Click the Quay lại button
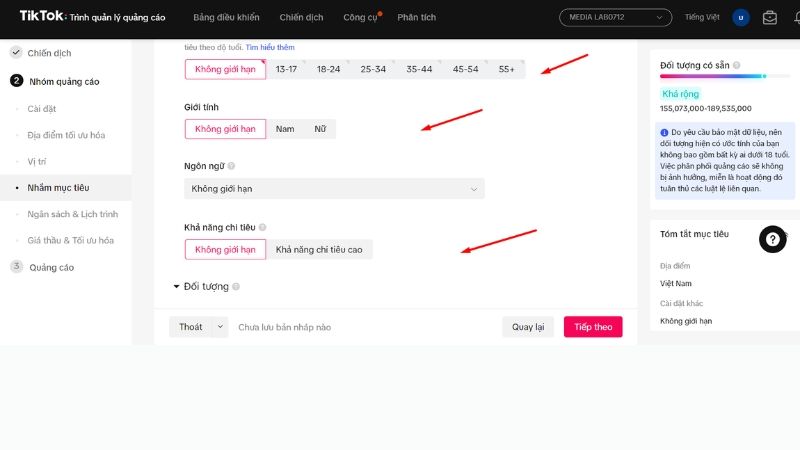800x450 pixels. coord(528,327)
